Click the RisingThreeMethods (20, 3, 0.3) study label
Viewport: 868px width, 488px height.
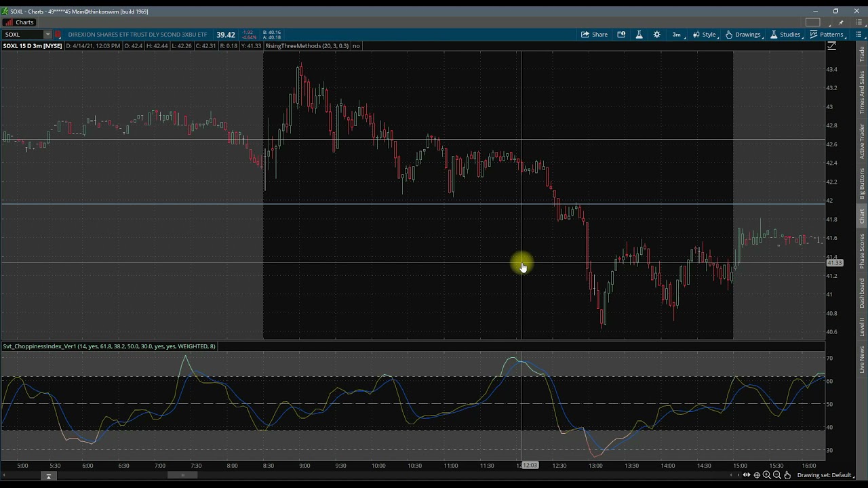(x=307, y=46)
